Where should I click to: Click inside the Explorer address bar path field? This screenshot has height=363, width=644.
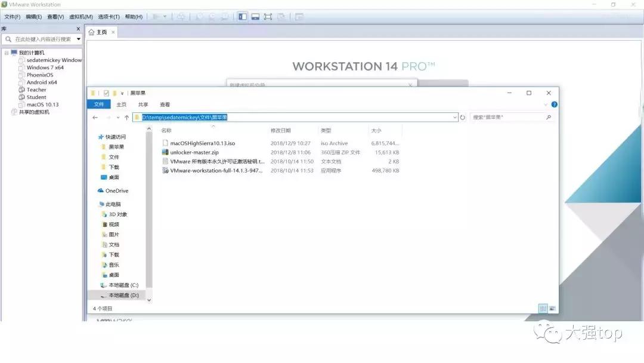point(268,117)
